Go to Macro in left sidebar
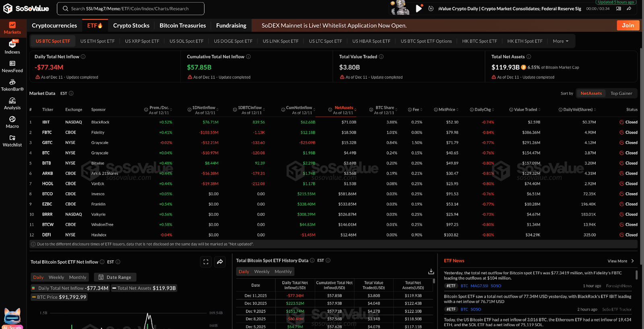 (x=12, y=122)
